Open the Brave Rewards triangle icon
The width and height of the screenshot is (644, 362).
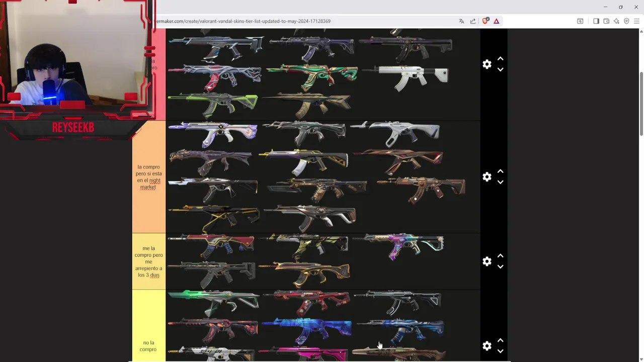[496, 21]
